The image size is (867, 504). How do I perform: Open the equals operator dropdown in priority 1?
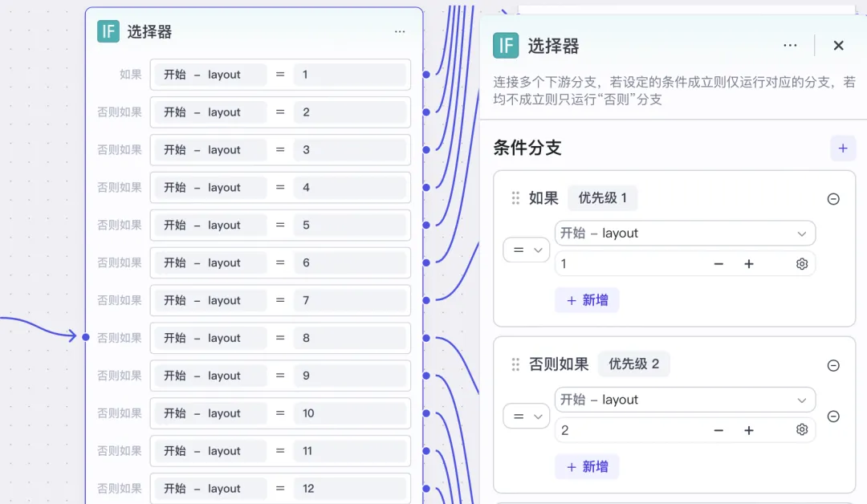tap(527, 250)
